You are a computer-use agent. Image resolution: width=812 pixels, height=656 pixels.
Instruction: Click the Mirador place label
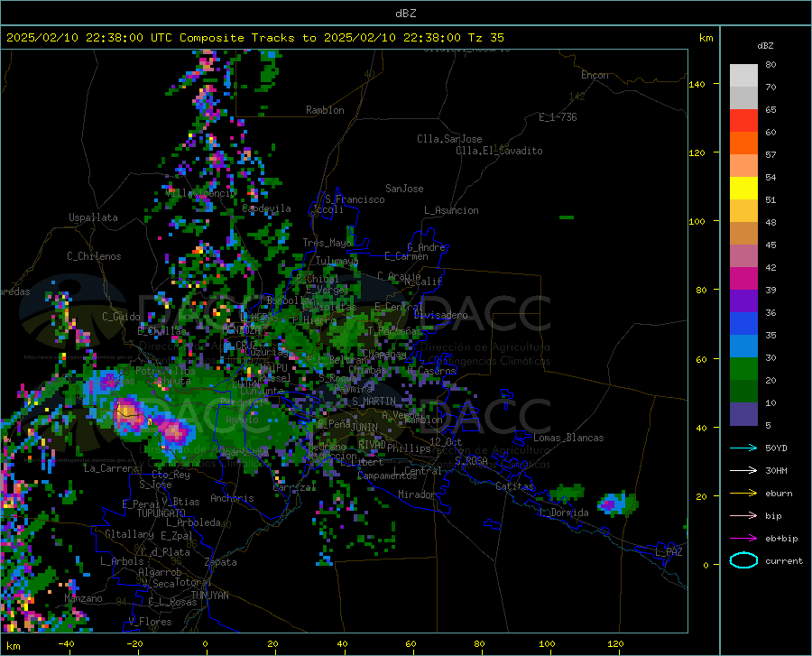click(x=417, y=494)
